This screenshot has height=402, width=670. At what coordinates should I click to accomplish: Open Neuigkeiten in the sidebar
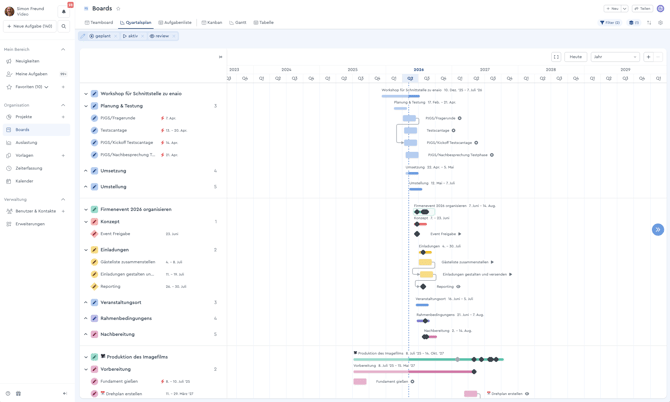click(27, 61)
